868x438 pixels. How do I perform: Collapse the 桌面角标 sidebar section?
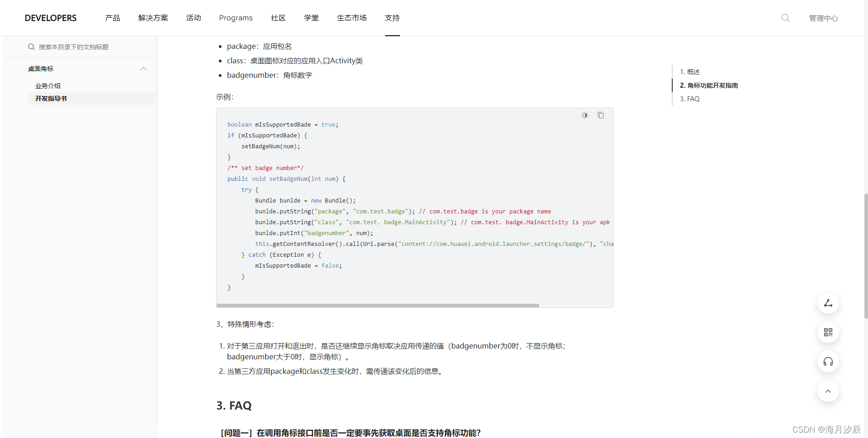tap(143, 69)
